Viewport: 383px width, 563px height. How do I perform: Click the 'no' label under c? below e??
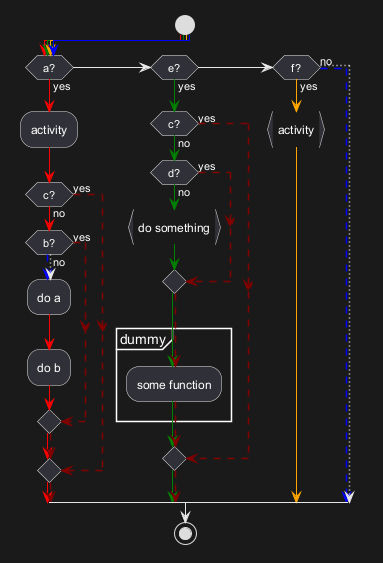click(x=184, y=144)
